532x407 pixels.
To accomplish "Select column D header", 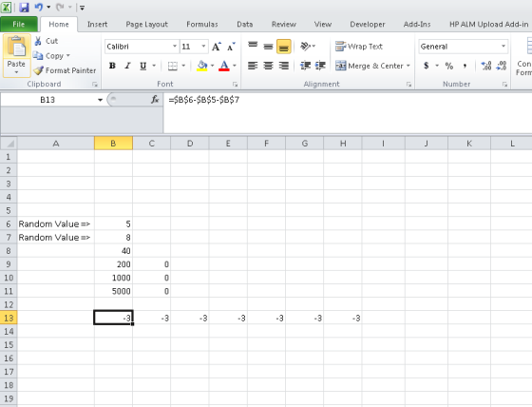I will (x=190, y=144).
